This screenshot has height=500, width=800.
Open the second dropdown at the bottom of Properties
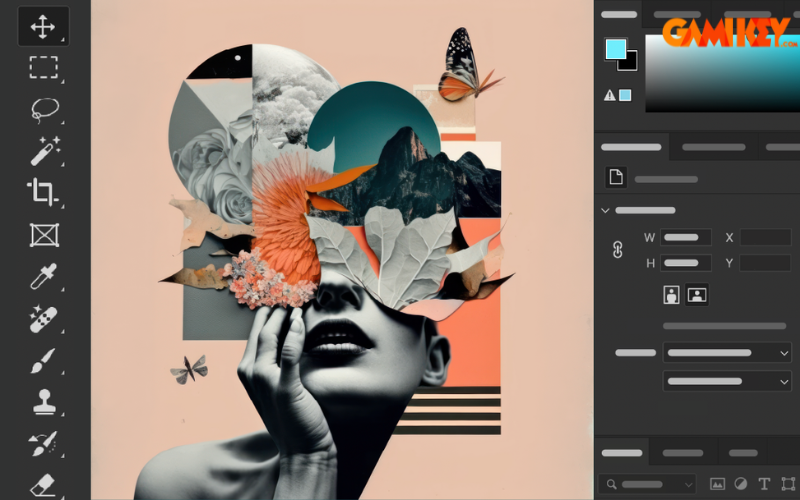tap(727, 381)
